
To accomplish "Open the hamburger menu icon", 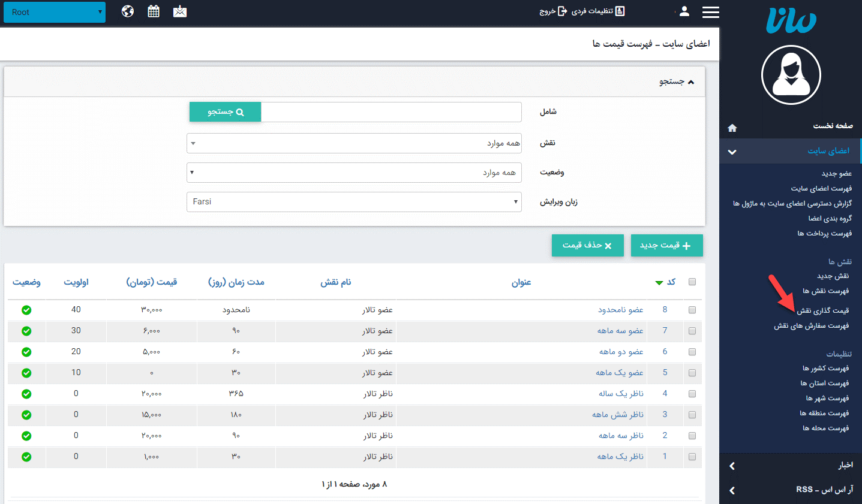I will pos(710,11).
